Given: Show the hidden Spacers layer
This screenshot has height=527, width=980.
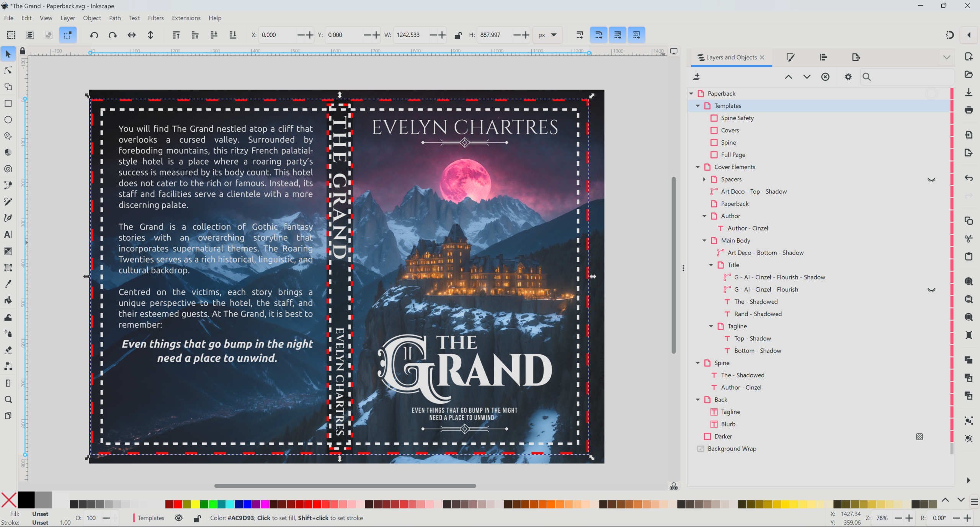Looking at the screenshot, I should coord(932,179).
